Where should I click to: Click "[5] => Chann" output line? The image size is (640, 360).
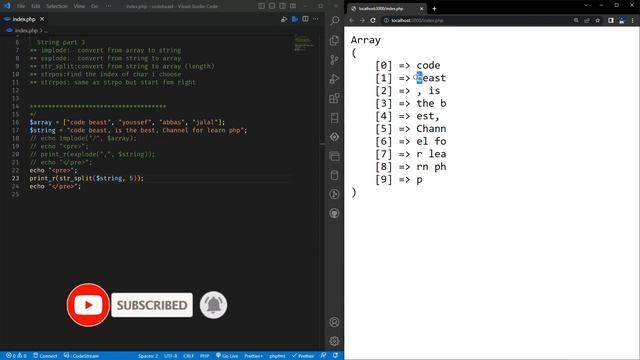pos(411,129)
